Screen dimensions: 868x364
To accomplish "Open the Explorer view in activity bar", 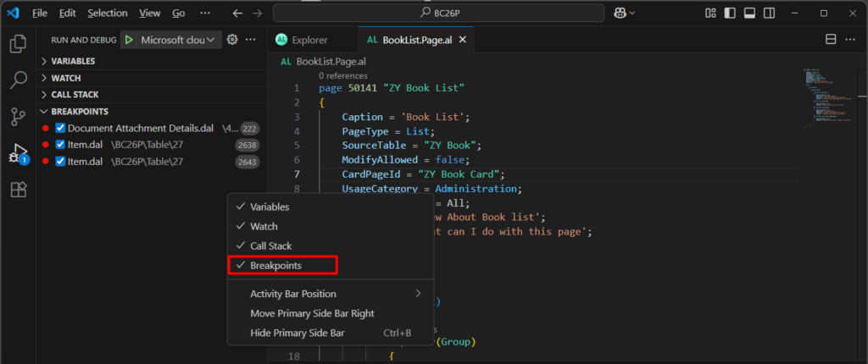I will (18, 43).
